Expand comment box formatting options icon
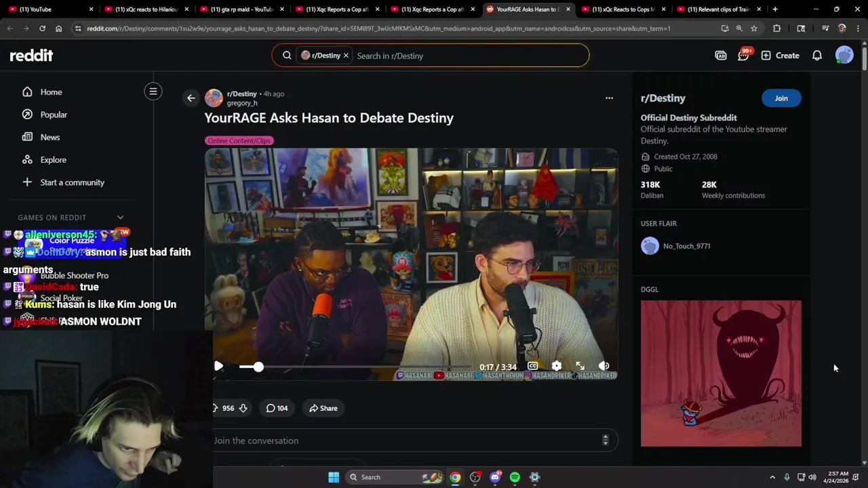Viewport: 868px width, 488px height. tap(606, 441)
